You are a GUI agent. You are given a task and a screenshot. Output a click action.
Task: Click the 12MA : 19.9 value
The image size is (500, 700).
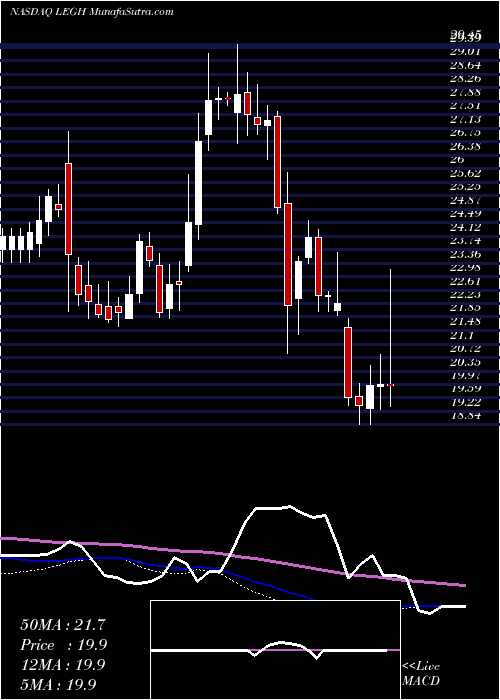63,665
